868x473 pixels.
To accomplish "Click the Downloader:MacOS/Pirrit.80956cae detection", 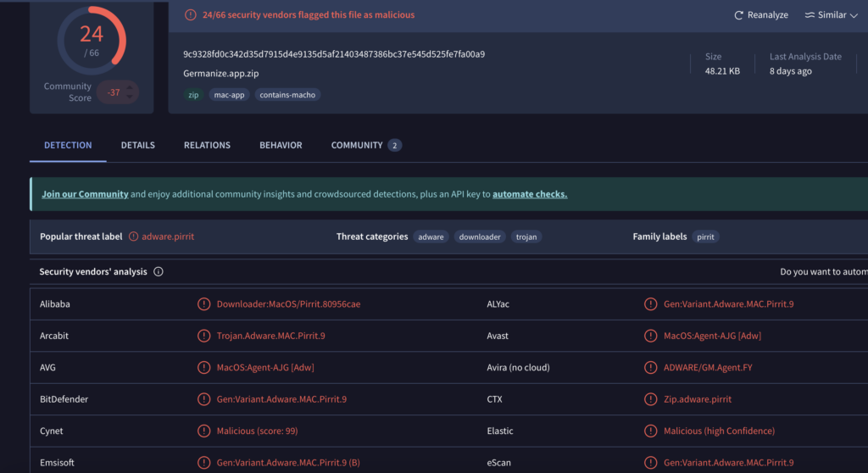I will (288, 304).
